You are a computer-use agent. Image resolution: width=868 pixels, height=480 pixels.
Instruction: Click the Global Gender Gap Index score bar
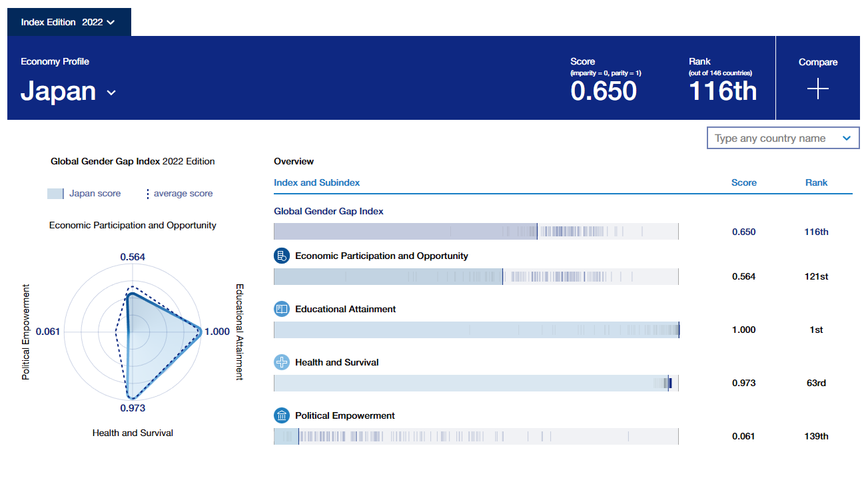click(476, 232)
